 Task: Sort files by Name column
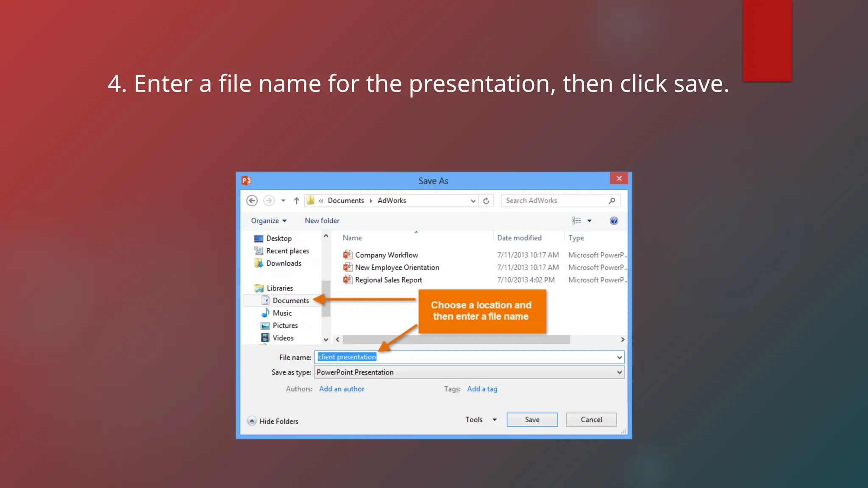point(352,238)
